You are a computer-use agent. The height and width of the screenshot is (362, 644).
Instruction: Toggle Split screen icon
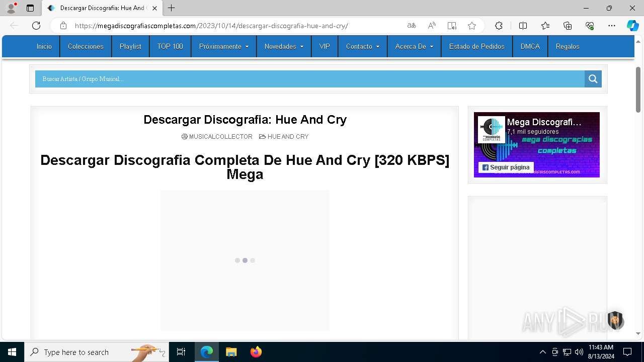[523, 26]
